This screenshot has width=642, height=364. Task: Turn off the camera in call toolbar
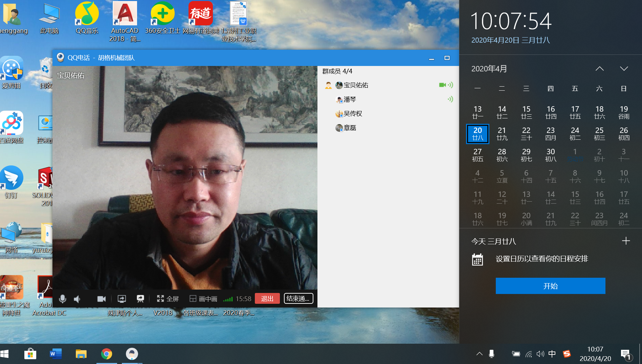pos(101,299)
